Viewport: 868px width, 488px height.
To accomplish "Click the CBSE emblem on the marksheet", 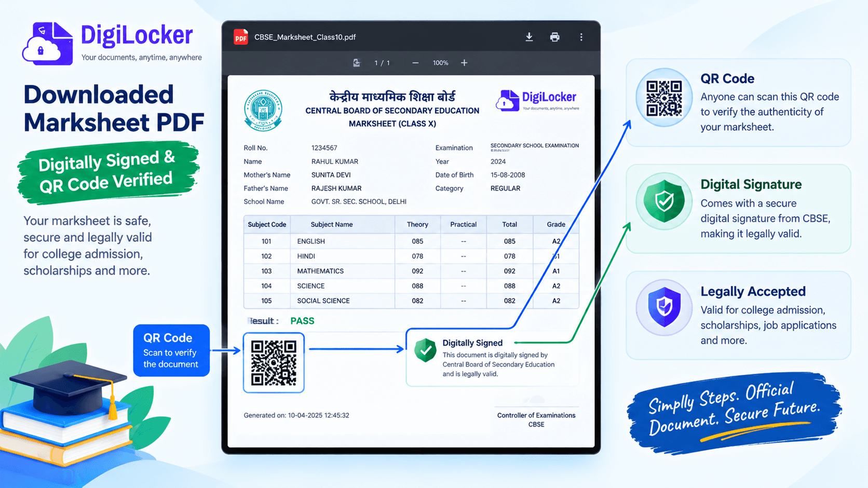I will tap(263, 110).
